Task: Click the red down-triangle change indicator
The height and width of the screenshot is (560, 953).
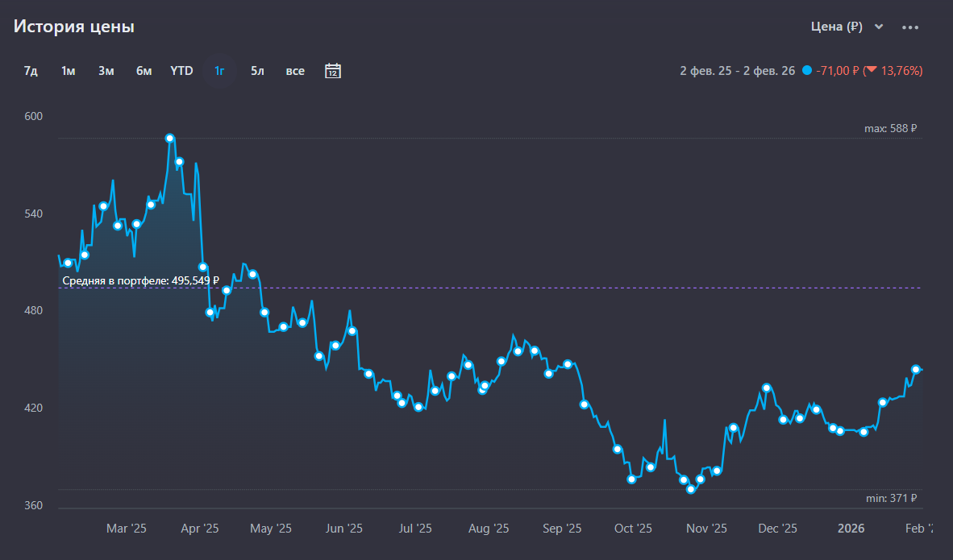Action: click(x=871, y=71)
